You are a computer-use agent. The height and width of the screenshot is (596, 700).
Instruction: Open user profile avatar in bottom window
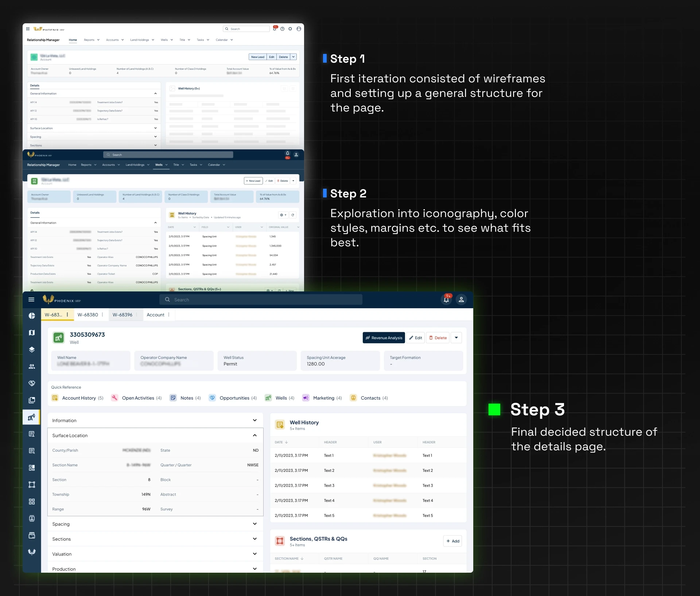point(461,299)
